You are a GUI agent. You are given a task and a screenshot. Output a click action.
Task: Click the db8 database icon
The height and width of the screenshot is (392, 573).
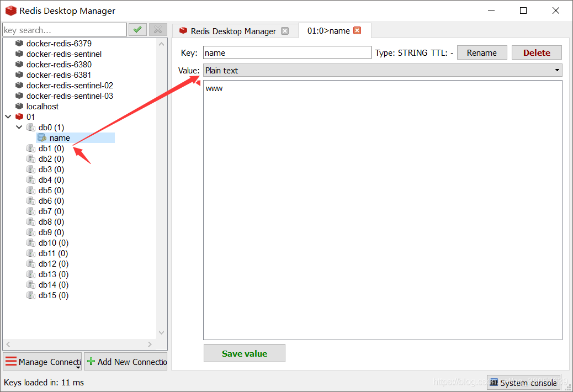[x=31, y=222]
